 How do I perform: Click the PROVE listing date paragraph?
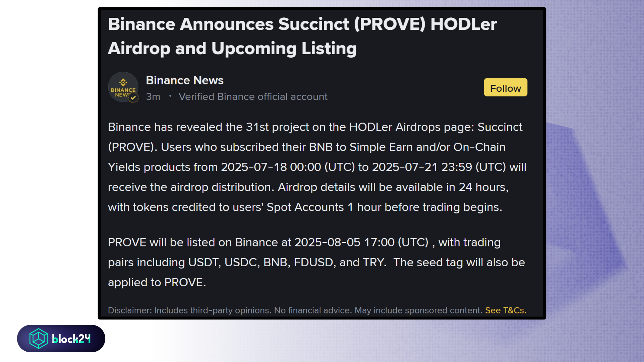[x=316, y=262]
